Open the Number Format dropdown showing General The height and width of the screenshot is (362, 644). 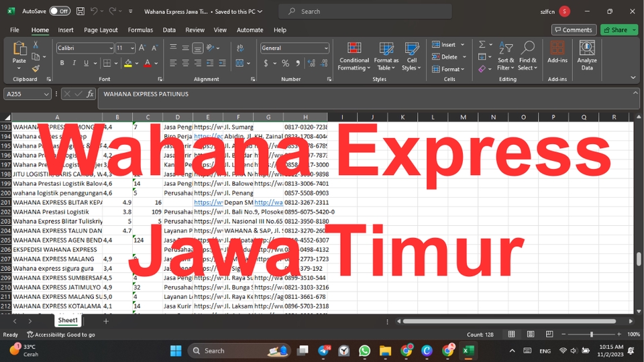(294, 48)
